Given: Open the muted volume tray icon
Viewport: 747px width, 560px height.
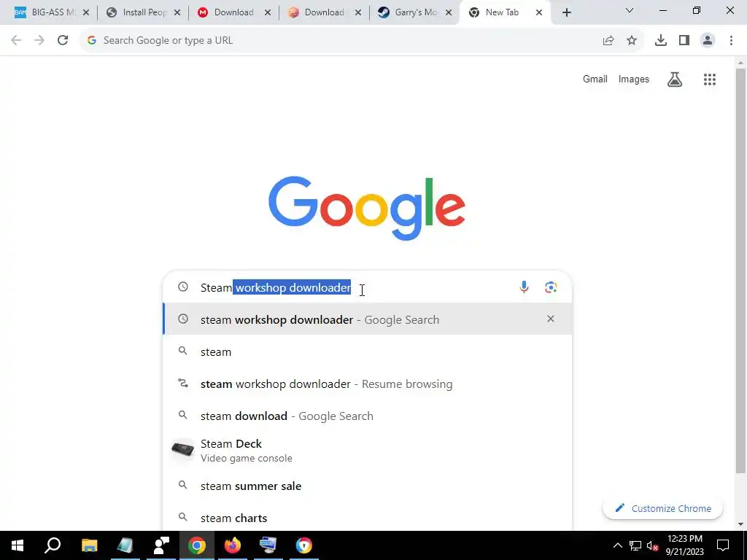Looking at the screenshot, I should pyautogui.click(x=652, y=545).
